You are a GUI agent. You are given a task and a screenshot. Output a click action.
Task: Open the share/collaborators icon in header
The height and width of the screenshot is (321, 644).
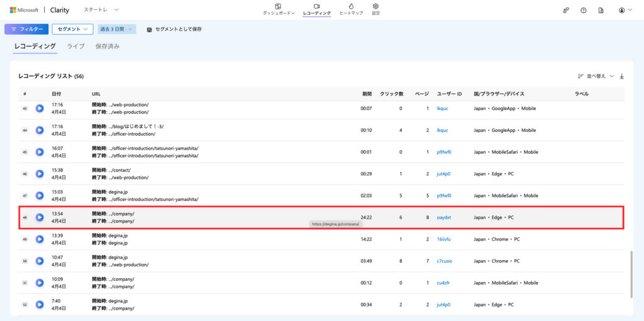(565, 10)
